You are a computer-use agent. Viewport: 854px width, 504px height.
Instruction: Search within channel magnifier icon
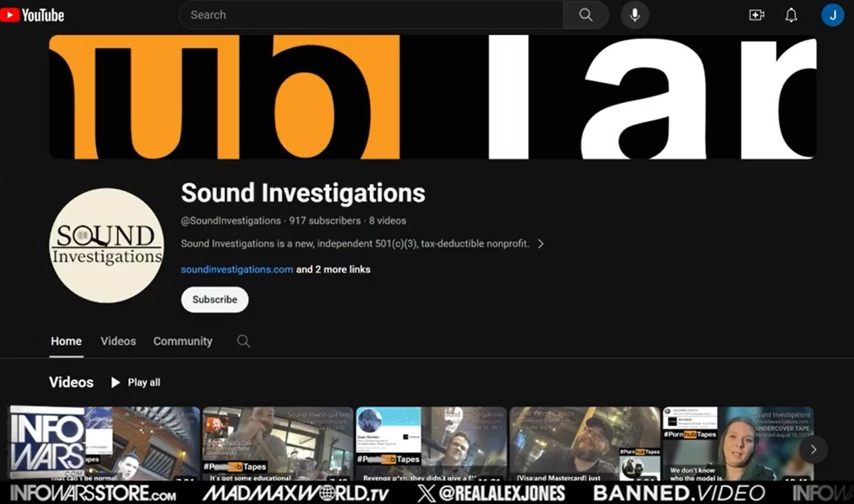click(244, 341)
